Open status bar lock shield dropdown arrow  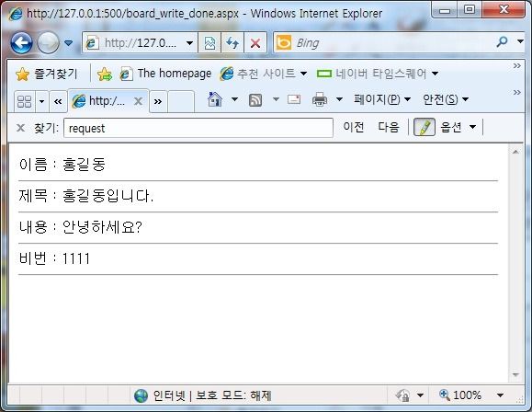pyautogui.click(x=420, y=395)
